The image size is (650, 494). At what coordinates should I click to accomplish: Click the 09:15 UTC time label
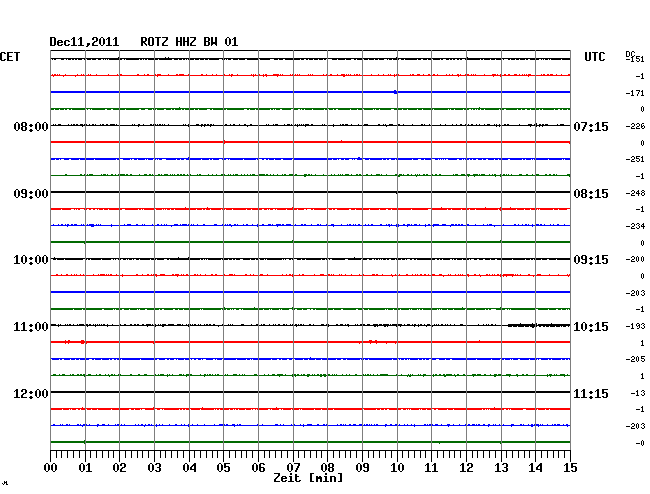pos(591,260)
